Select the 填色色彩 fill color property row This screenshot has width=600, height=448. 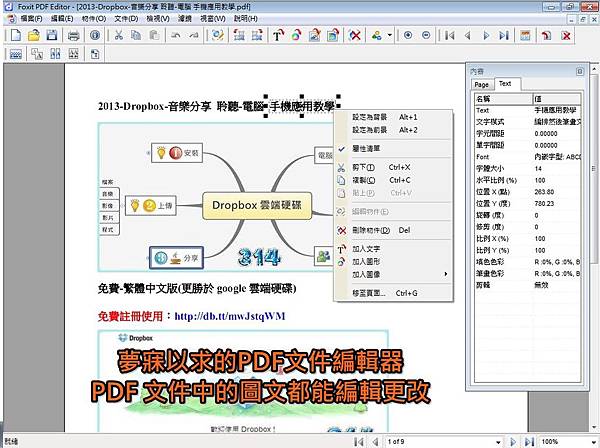click(x=528, y=262)
